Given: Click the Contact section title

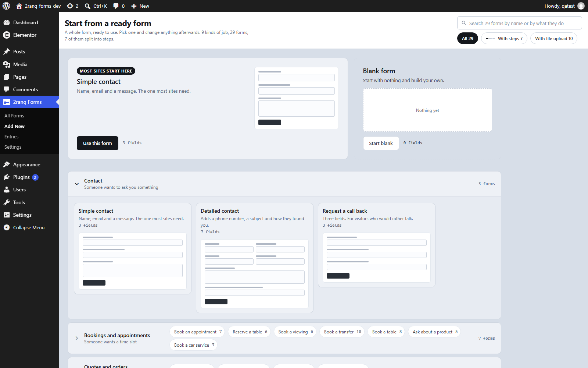Looking at the screenshot, I should pos(93,181).
